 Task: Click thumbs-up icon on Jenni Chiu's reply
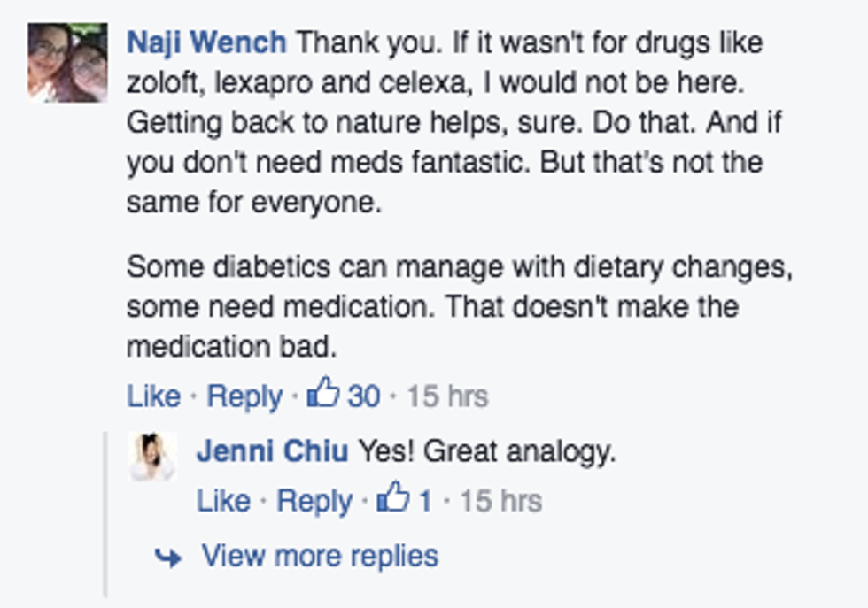(393, 499)
